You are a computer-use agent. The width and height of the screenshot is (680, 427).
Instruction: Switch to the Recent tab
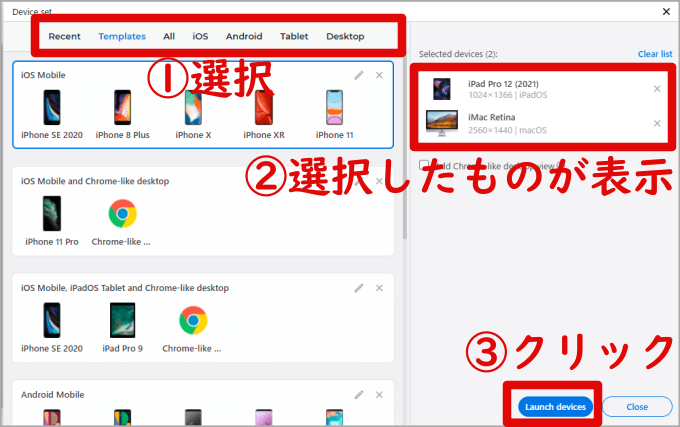click(x=64, y=36)
